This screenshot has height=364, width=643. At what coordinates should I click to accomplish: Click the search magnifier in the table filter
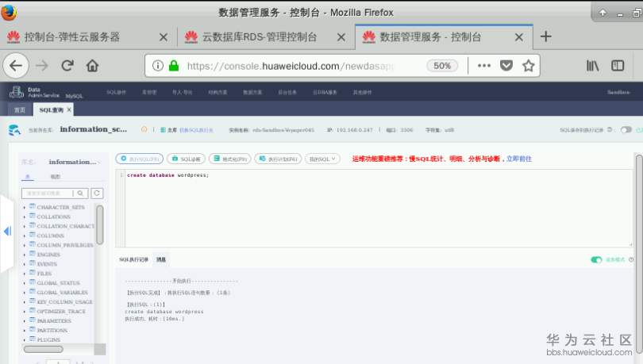[80, 193]
